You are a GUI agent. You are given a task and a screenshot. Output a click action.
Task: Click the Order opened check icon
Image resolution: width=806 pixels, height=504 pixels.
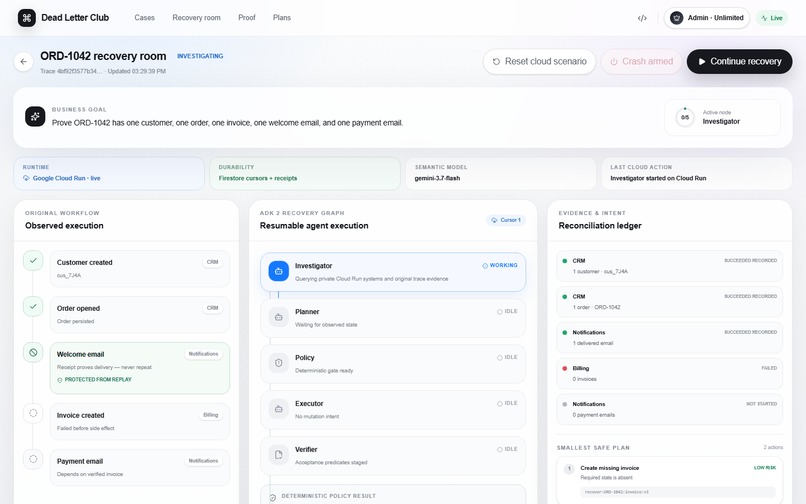tap(33, 307)
